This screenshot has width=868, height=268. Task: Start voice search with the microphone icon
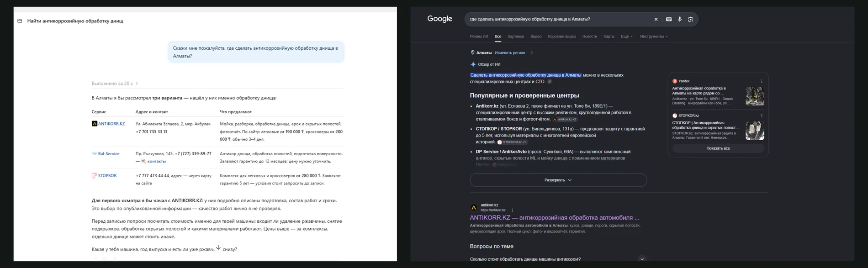coord(680,19)
